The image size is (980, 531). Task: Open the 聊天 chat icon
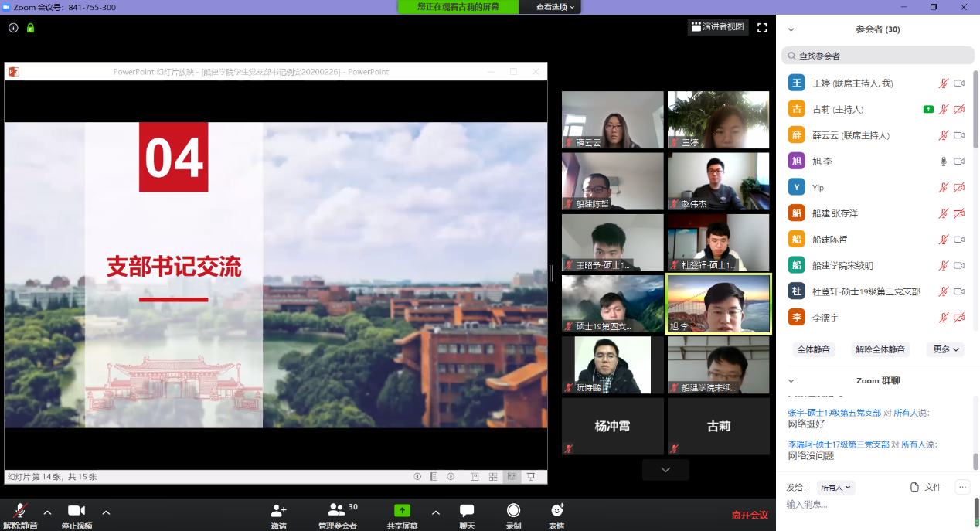coord(467,512)
